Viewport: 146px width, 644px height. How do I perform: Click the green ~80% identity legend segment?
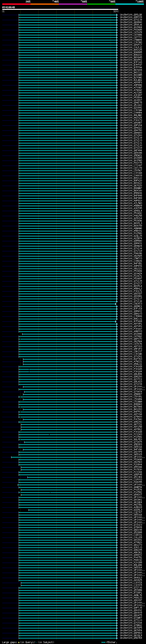click(101, 4)
